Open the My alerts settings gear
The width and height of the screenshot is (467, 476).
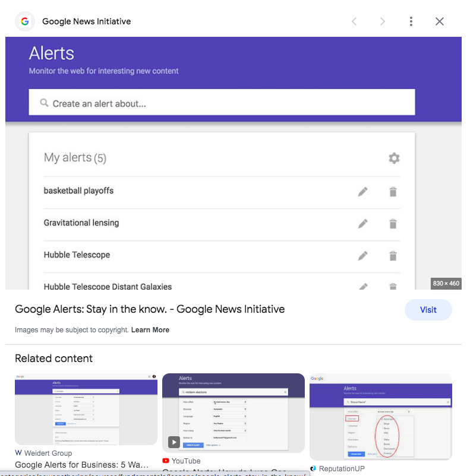394,158
